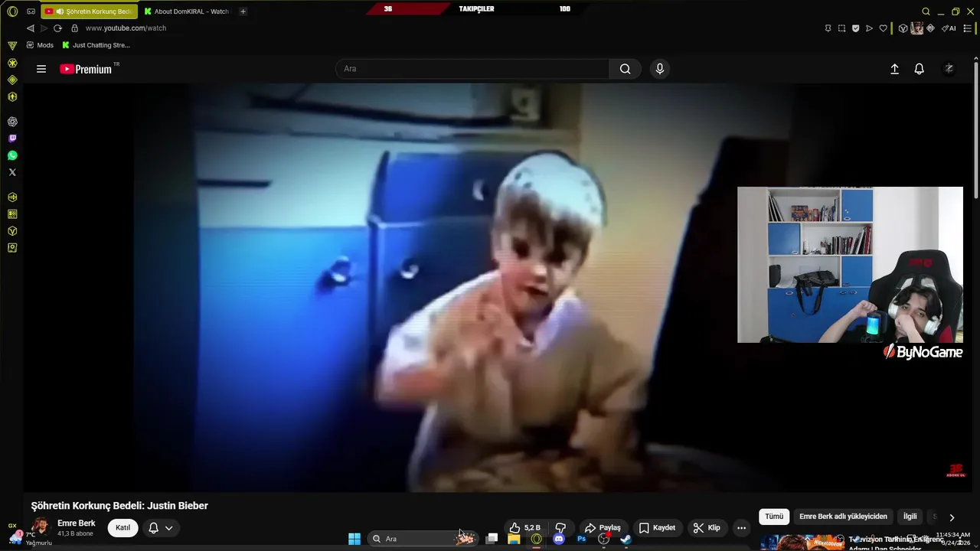The height and width of the screenshot is (551, 980).
Task: Select the İlgili filter chip
Action: tap(910, 517)
